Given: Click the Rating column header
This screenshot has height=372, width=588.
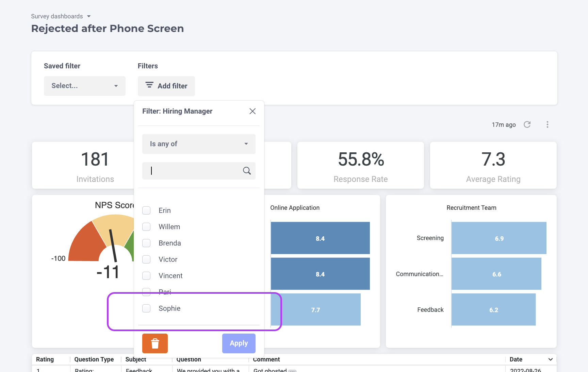Looking at the screenshot, I should (x=45, y=359).
